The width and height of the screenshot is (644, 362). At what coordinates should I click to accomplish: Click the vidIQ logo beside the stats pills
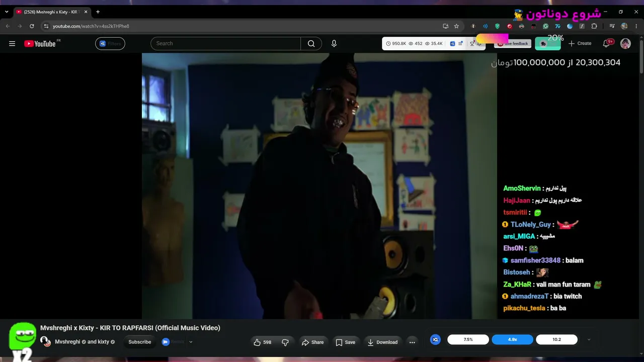pyautogui.click(x=436, y=340)
